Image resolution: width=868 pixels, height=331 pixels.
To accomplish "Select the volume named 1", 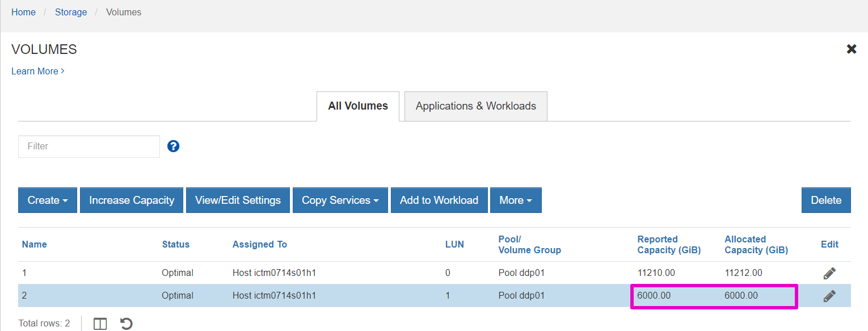I will (x=435, y=273).
